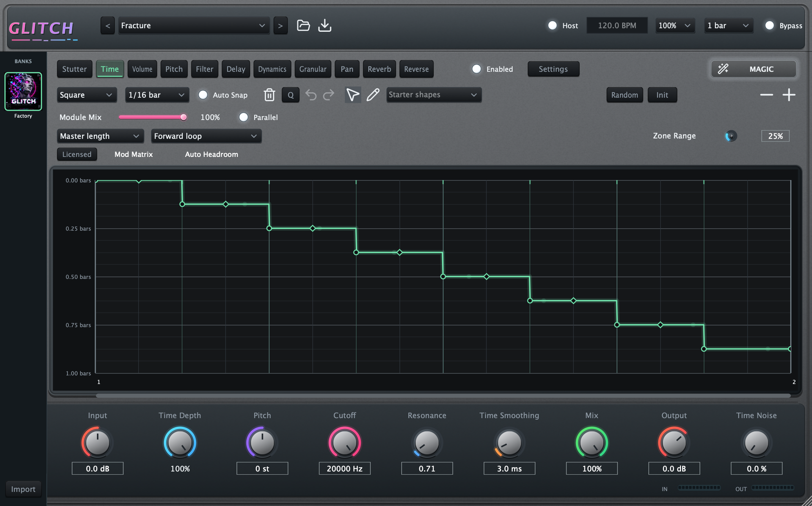Click the save preset download icon
This screenshot has width=812, height=506.
pos(325,25)
